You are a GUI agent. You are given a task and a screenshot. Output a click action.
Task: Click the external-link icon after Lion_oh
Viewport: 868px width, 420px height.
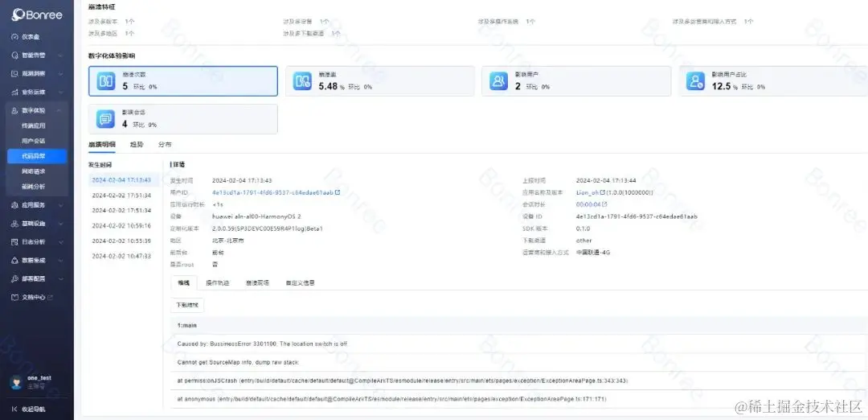[602, 193]
